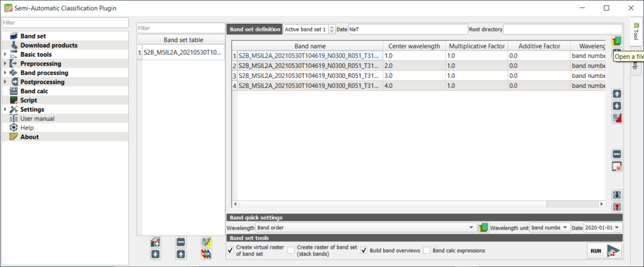Open the User manual entry
This screenshot has width=644, height=267.
(37, 118)
